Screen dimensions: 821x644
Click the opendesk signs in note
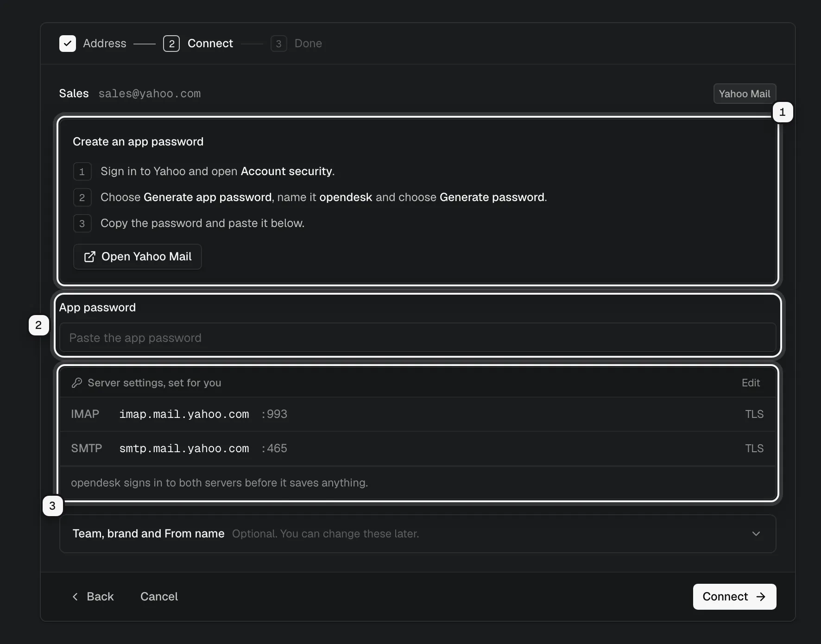(x=220, y=483)
